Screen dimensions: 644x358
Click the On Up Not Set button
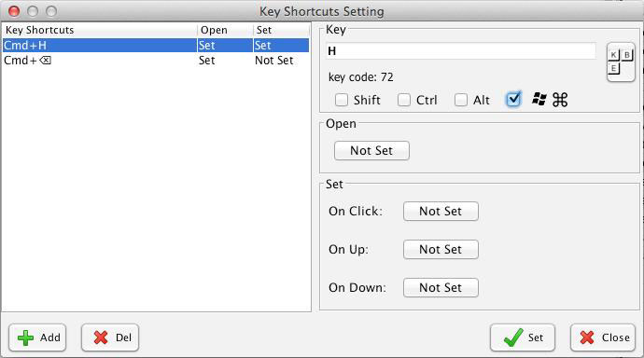tap(441, 249)
